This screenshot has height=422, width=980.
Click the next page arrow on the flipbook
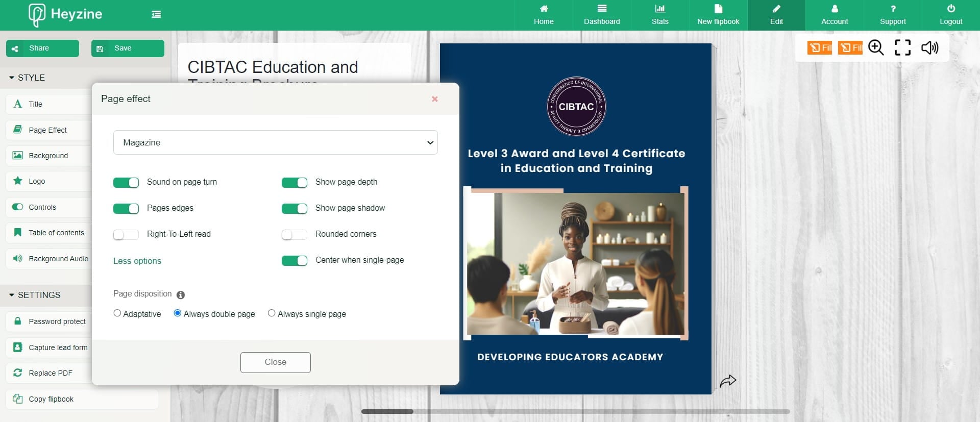click(728, 381)
